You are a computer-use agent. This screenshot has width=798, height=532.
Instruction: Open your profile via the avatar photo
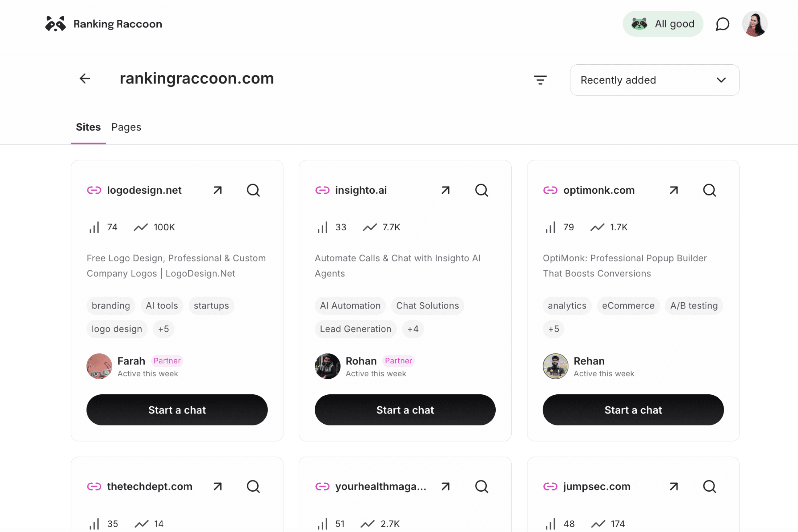tap(755, 23)
